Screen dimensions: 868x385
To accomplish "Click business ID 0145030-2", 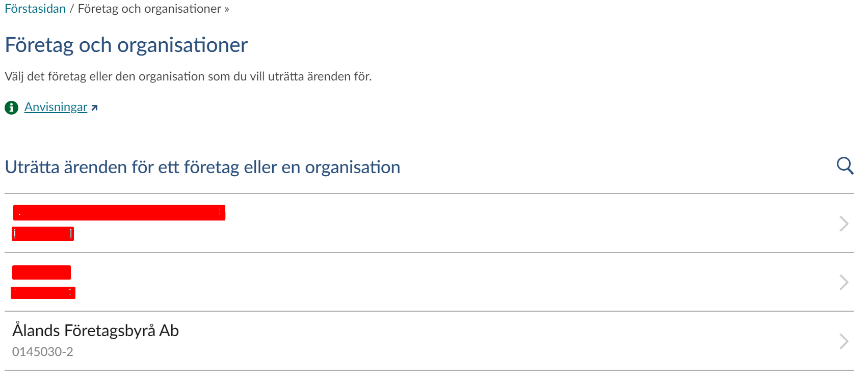I will tap(43, 352).
